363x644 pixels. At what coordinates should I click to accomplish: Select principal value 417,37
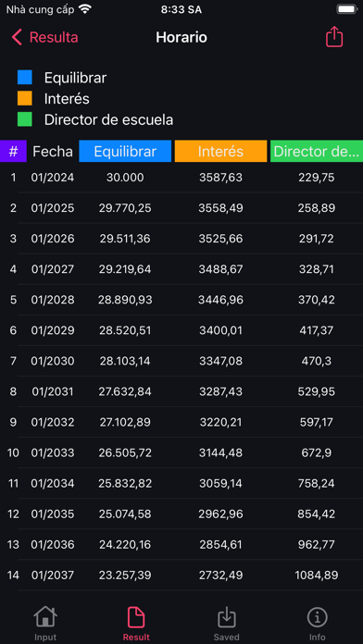(317, 330)
